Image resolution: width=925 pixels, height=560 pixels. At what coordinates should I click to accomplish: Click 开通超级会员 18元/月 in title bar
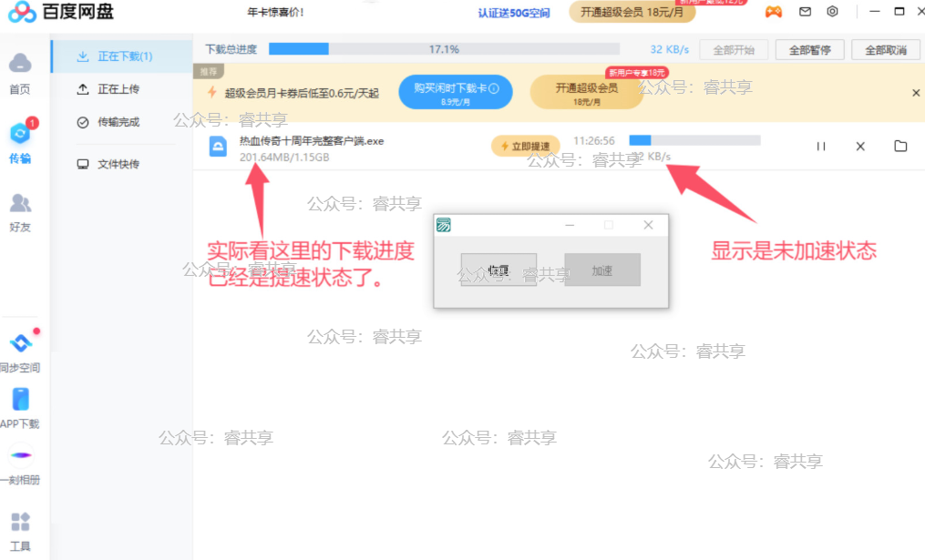(632, 12)
